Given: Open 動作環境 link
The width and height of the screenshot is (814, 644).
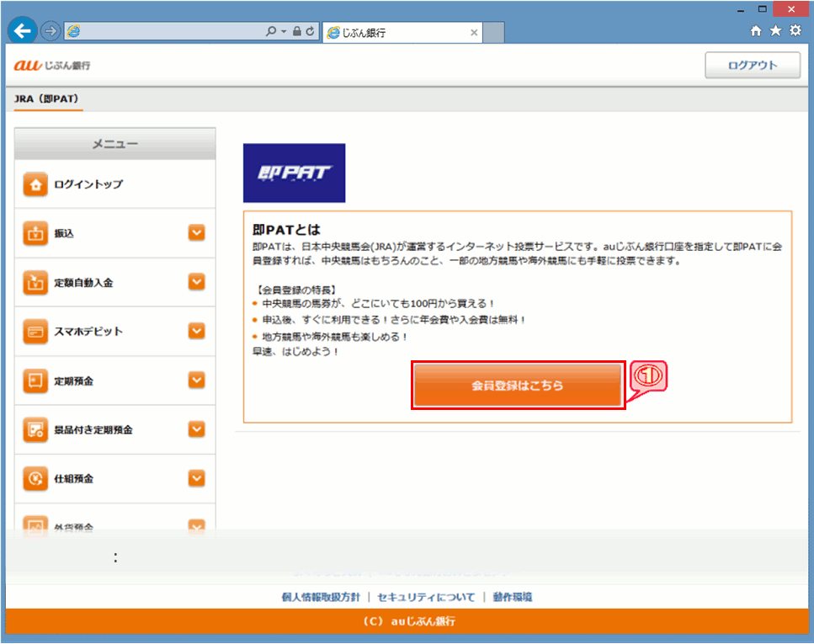Looking at the screenshot, I should (513, 597).
